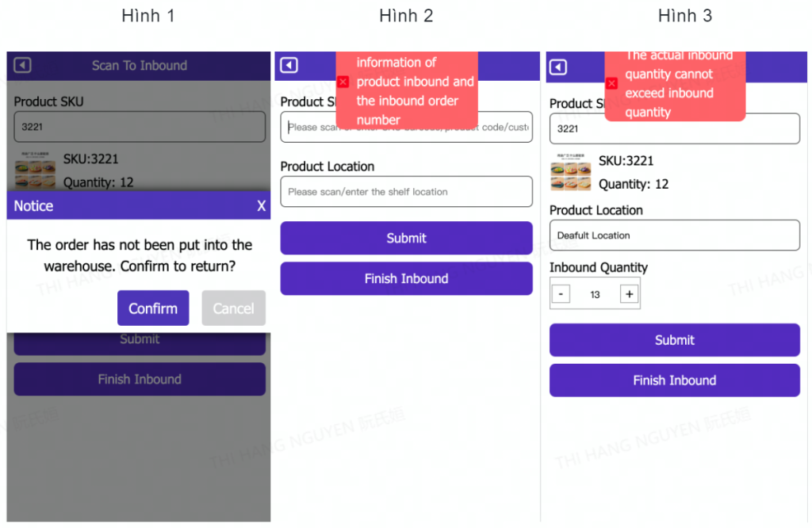Image resolution: width=812 pixels, height=528 pixels.
Task: Decrease Inbound Quantity with the minus button
Action: (x=561, y=294)
